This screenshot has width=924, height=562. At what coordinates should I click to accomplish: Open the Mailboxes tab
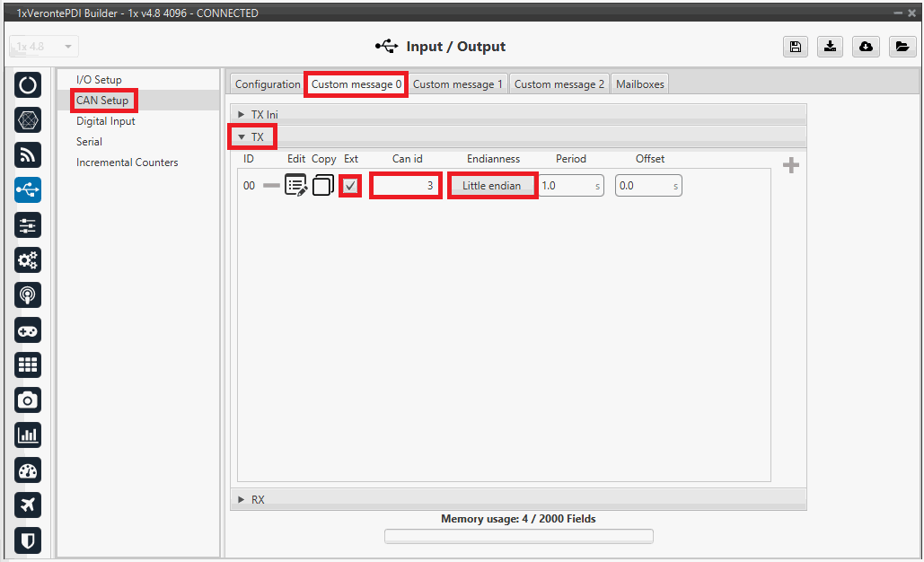640,84
